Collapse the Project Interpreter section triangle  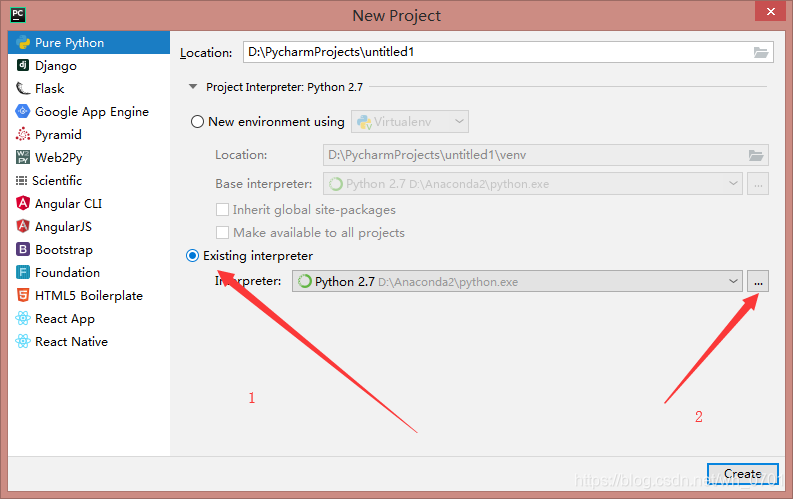click(193, 87)
